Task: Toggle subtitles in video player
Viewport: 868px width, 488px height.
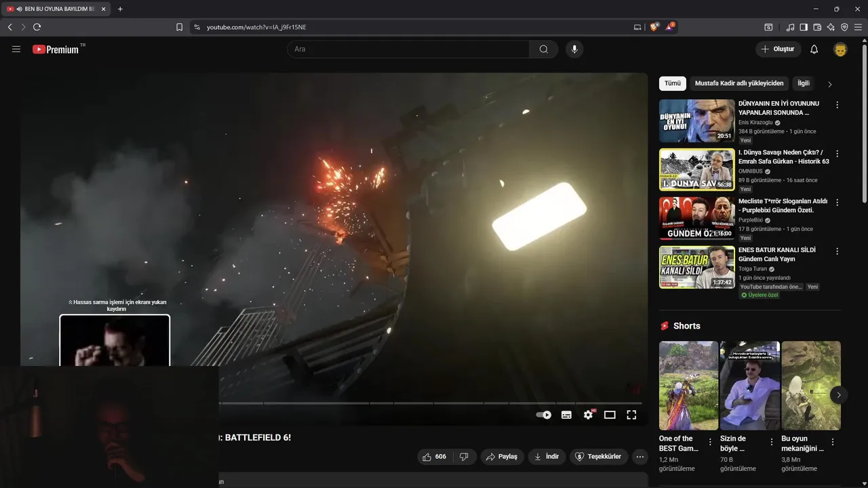Action: (x=566, y=415)
